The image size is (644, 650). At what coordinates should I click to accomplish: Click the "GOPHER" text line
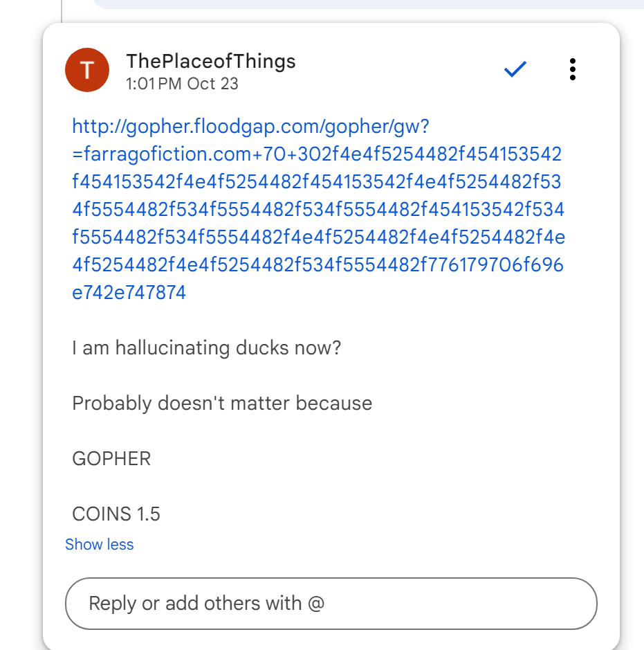(111, 458)
